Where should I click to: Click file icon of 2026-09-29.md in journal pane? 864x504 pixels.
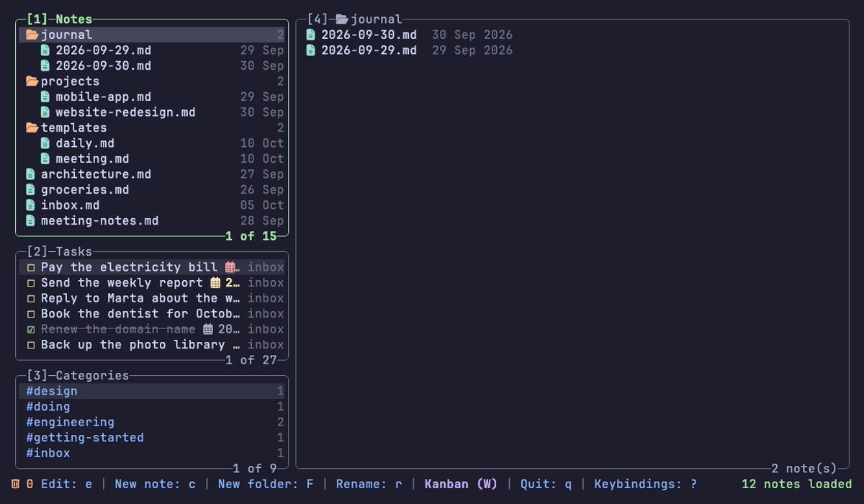(x=311, y=50)
